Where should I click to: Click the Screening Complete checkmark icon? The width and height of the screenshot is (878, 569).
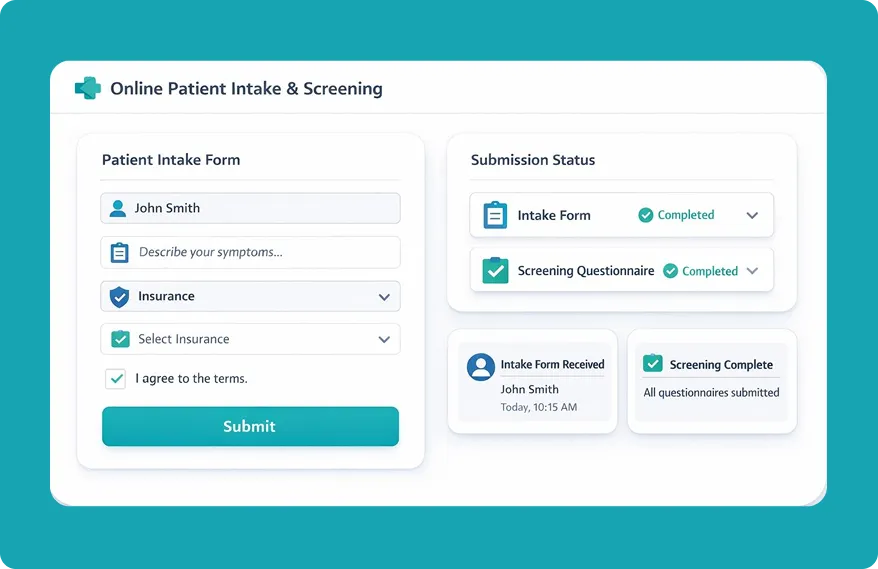point(652,364)
